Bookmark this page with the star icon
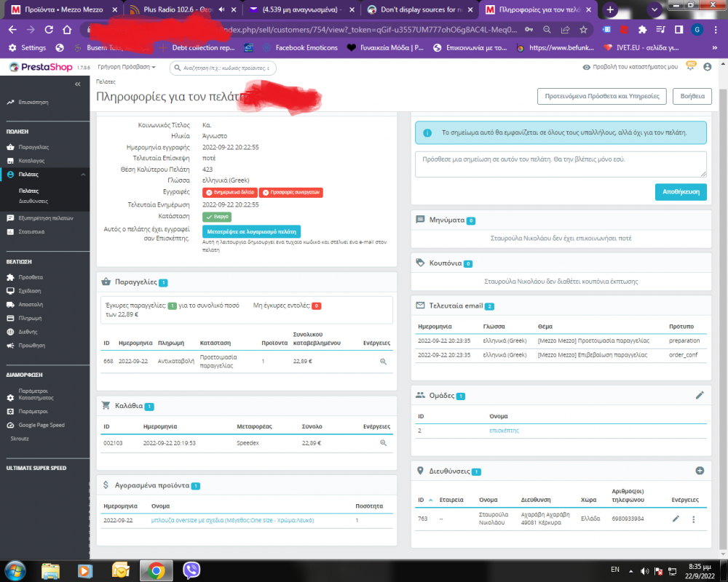Screen dimensions: 728x582 pyautogui.click(x=584, y=30)
